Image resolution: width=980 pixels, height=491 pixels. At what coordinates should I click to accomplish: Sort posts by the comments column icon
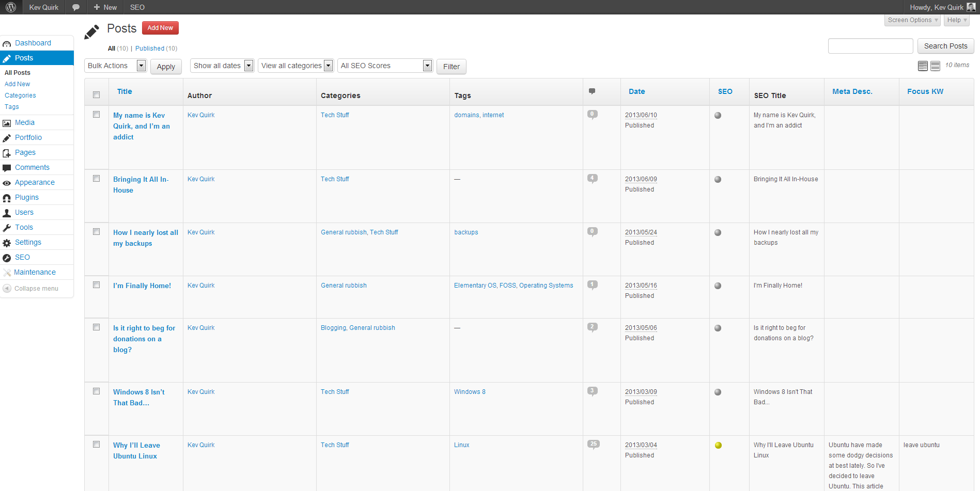coord(592,91)
